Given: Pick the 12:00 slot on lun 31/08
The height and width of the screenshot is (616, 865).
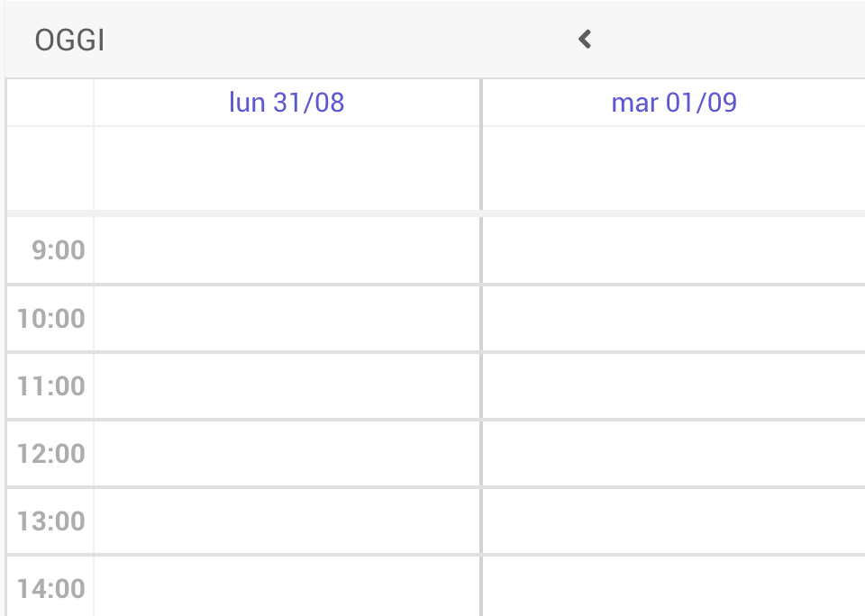Looking at the screenshot, I should (287, 453).
